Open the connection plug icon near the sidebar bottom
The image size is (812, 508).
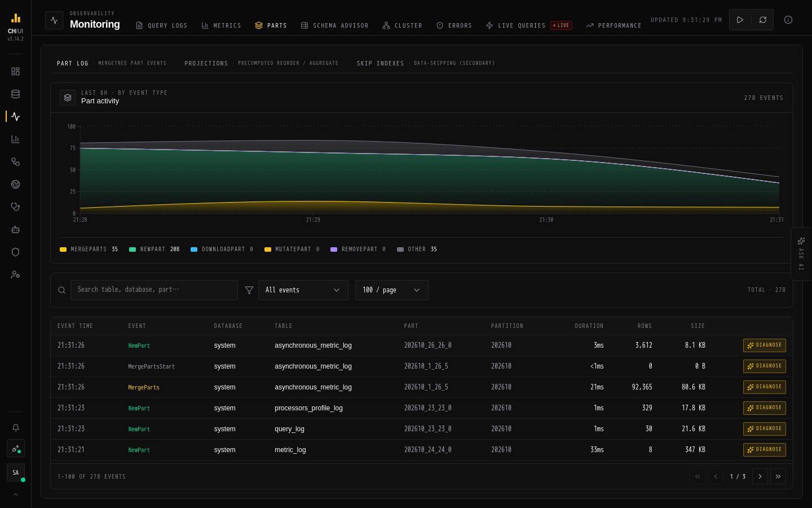click(15, 449)
